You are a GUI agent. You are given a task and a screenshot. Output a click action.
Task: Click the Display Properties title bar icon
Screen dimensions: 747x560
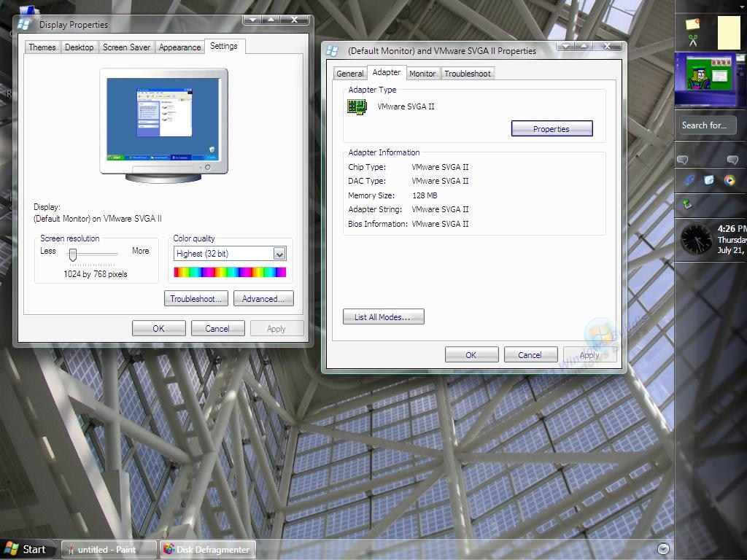coord(24,24)
